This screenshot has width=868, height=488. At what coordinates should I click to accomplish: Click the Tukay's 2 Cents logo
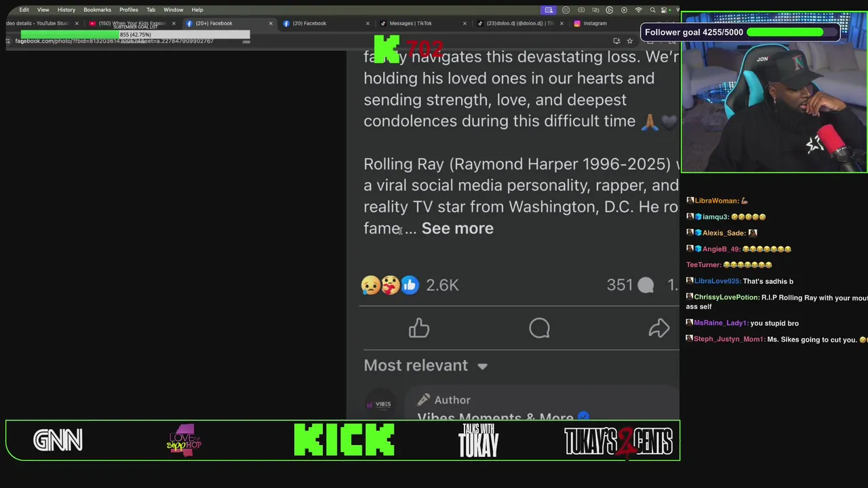click(x=618, y=441)
